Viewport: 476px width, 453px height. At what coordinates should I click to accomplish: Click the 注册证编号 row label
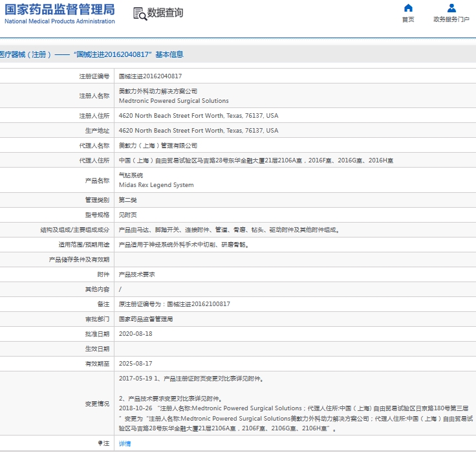click(x=94, y=76)
